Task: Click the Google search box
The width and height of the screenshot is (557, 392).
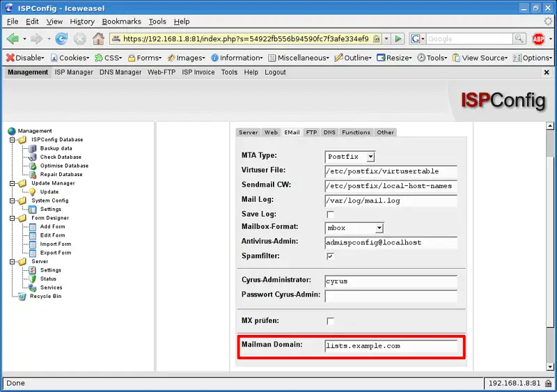Action: coord(469,39)
